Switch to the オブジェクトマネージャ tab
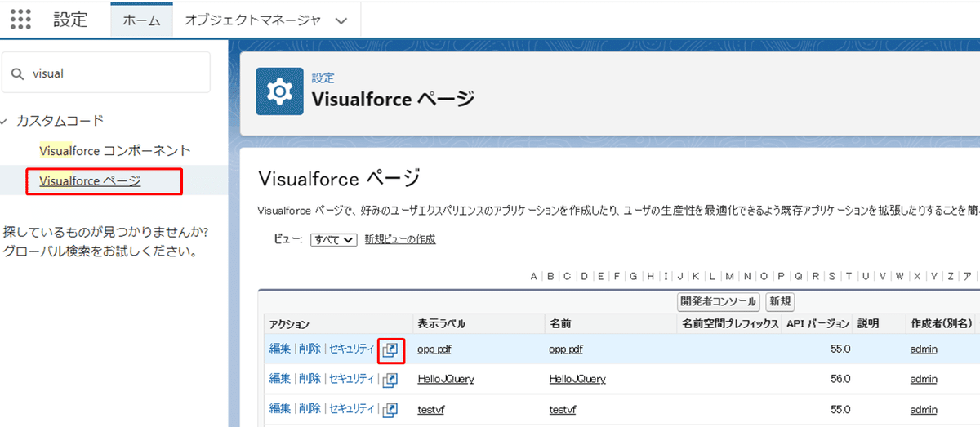 coord(253,20)
